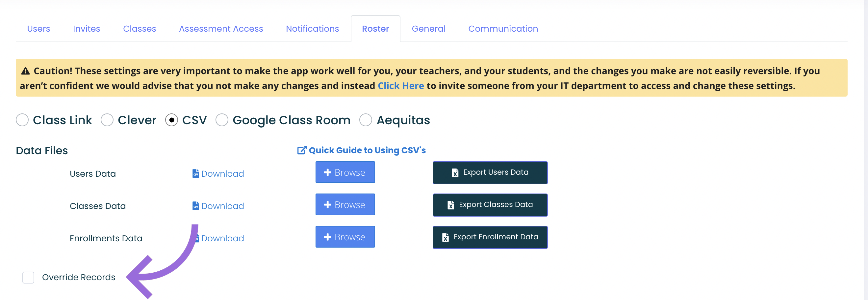Choose the Google Class Room radio button
Image resolution: width=868 pixels, height=300 pixels.
(222, 120)
